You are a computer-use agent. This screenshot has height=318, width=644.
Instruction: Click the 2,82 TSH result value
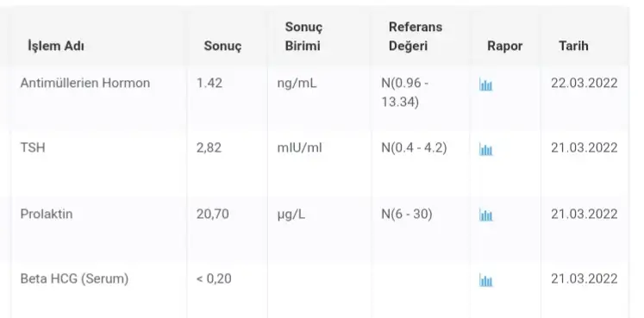coord(209,147)
